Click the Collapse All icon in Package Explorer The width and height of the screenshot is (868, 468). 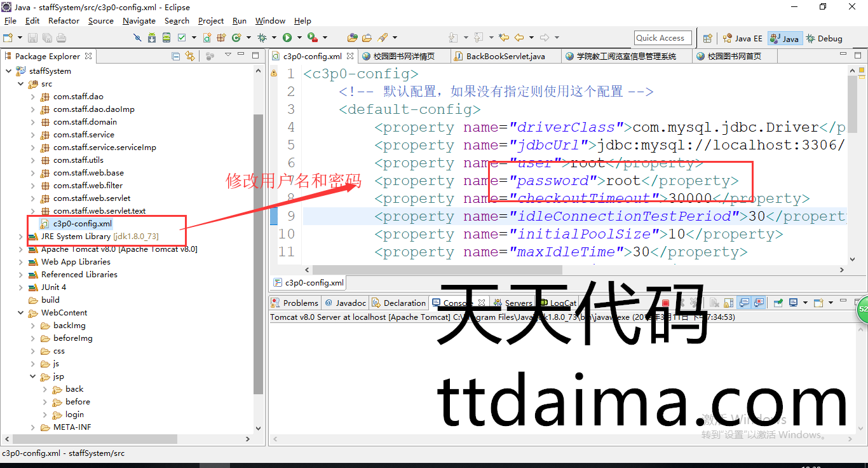tap(176, 56)
